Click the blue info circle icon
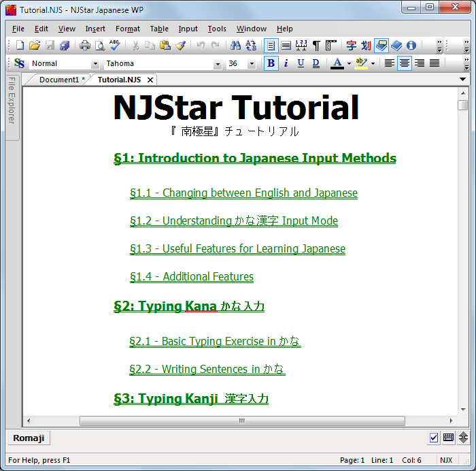This screenshot has height=471, width=476. pos(411,46)
